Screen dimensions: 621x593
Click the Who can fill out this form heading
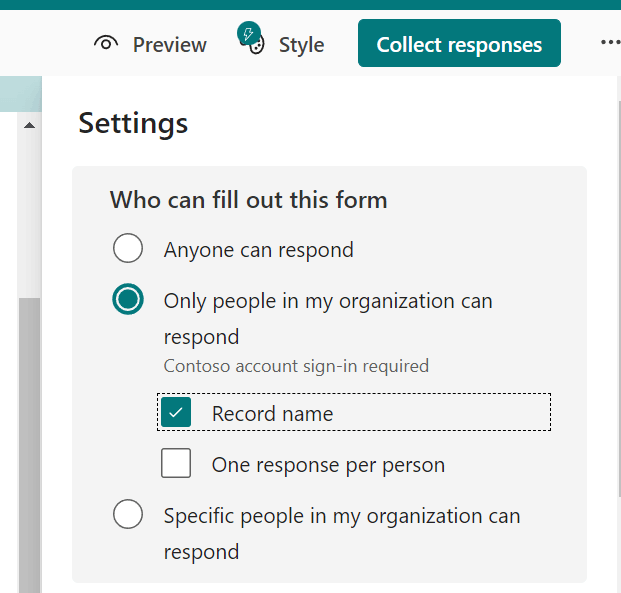(x=248, y=200)
